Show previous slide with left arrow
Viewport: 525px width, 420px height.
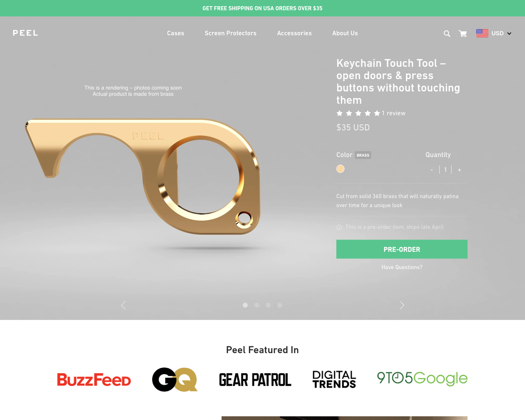coord(123,305)
